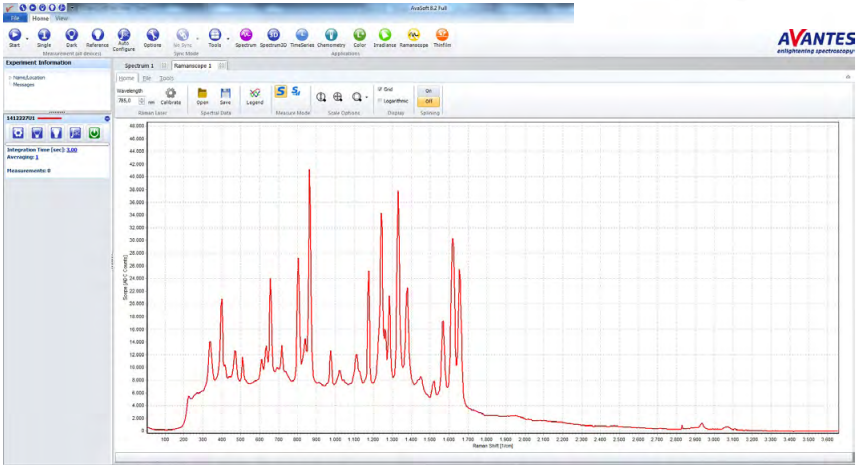Viewport: 867px width, 467px height.
Task: Edit the Averaging value 1
Action: point(36,158)
